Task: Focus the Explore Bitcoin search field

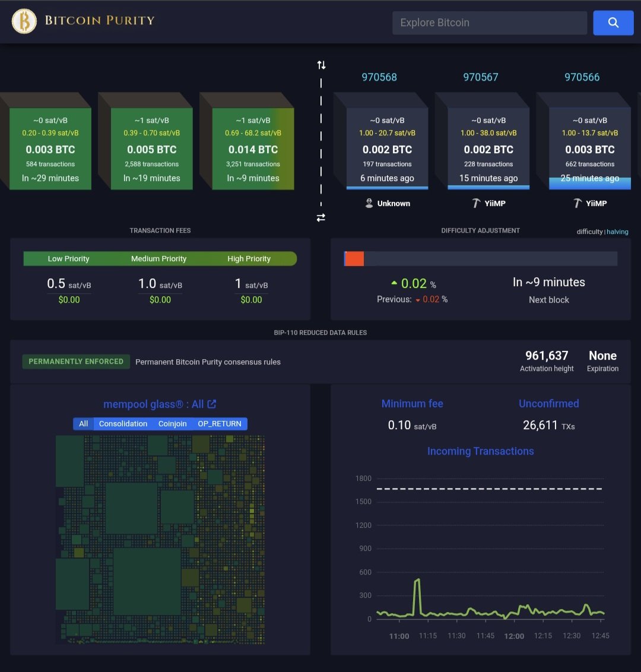Action: pos(490,23)
